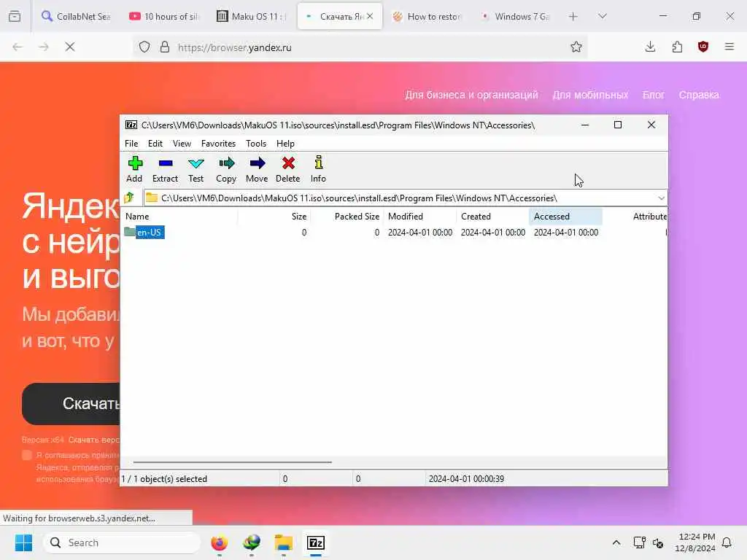
Task: Click the browser.yandex.ru URL bar
Action: pos(362,47)
